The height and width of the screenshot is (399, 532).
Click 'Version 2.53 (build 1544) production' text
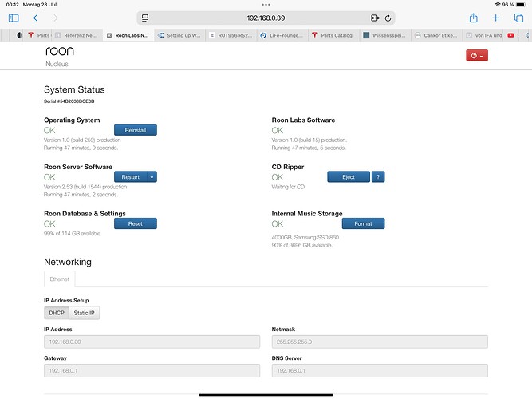(85, 187)
